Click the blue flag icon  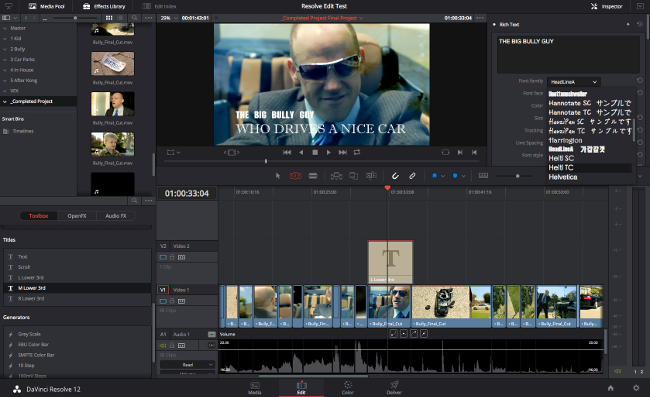[x=434, y=176]
